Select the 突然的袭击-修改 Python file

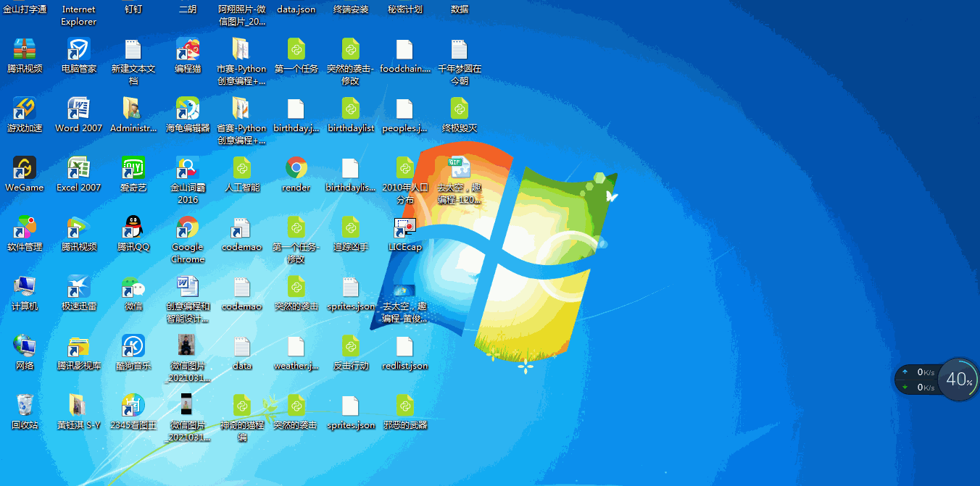tap(351, 49)
